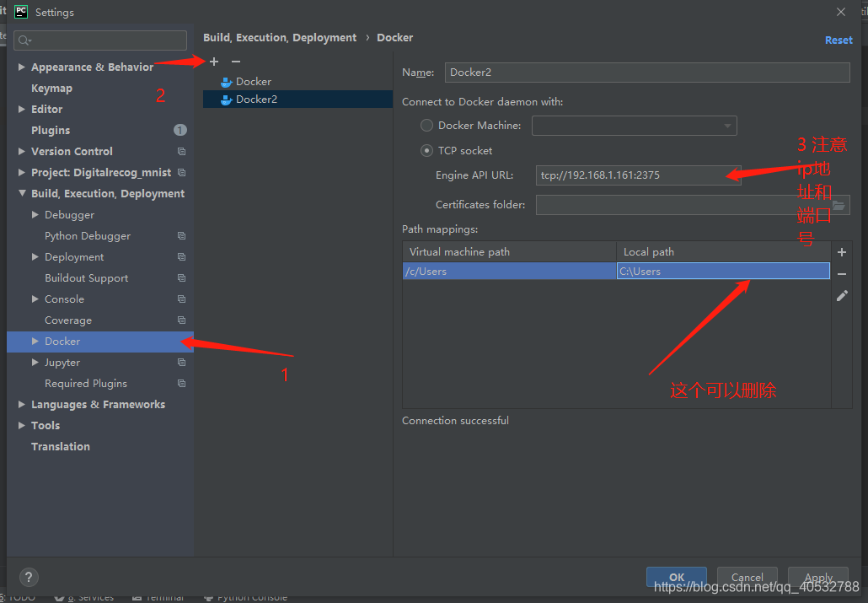Open Plugins settings page

pyautogui.click(x=51, y=130)
